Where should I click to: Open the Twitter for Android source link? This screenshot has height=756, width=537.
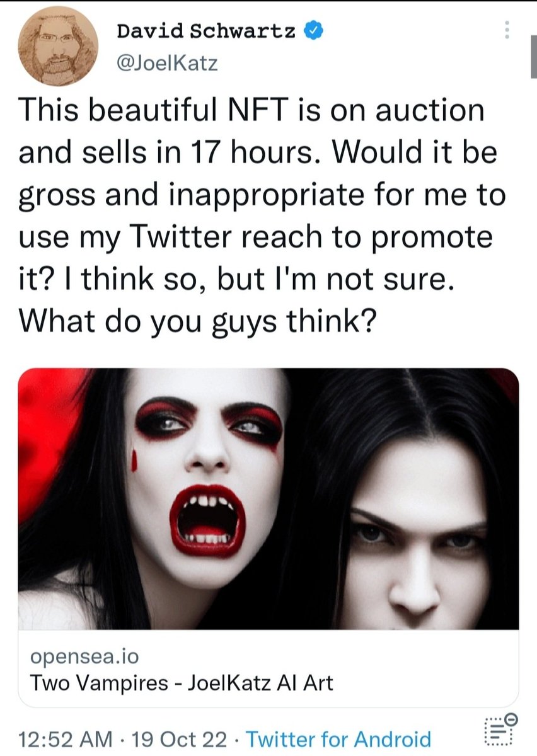[x=338, y=739]
